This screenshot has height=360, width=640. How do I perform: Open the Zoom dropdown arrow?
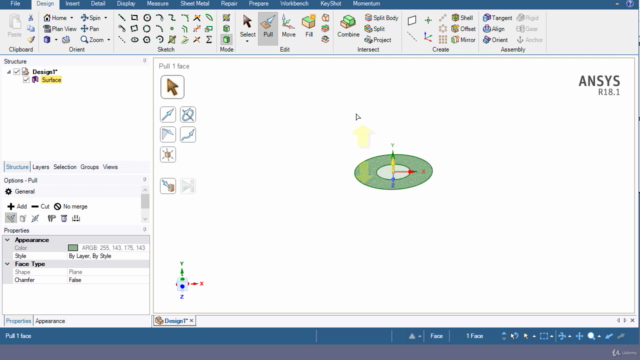pos(109,40)
